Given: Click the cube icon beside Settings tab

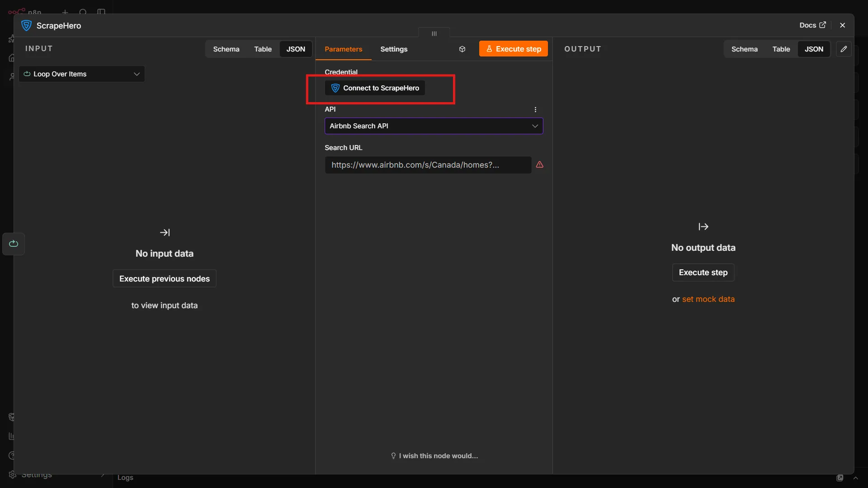Looking at the screenshot, I should (462, 49).
